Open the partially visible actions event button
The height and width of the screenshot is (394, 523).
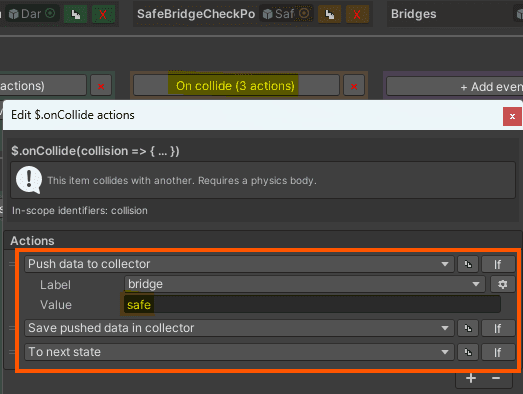click(x=43, y=86)
